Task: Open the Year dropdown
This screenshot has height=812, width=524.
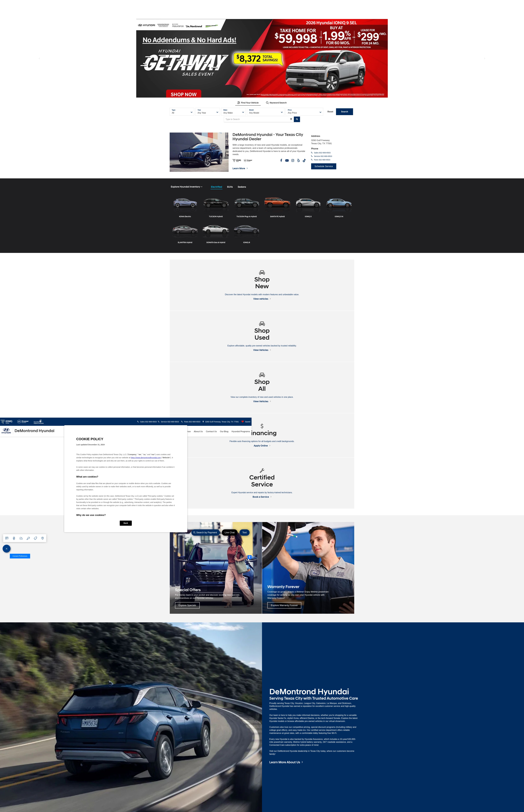Action: point(208,112)
